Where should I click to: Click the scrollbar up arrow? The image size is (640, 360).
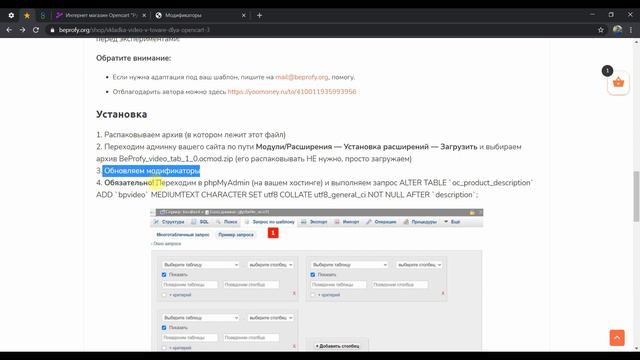point(636,42)
